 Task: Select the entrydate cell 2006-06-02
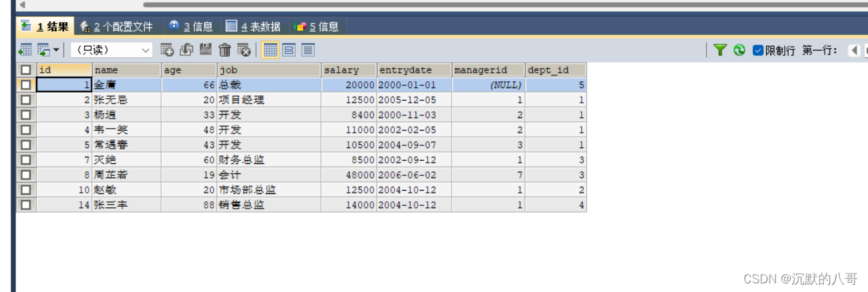tap(414, 175)
